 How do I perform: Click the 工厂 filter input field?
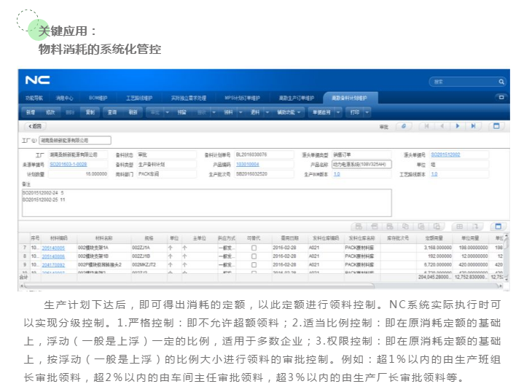click(75, 140)
